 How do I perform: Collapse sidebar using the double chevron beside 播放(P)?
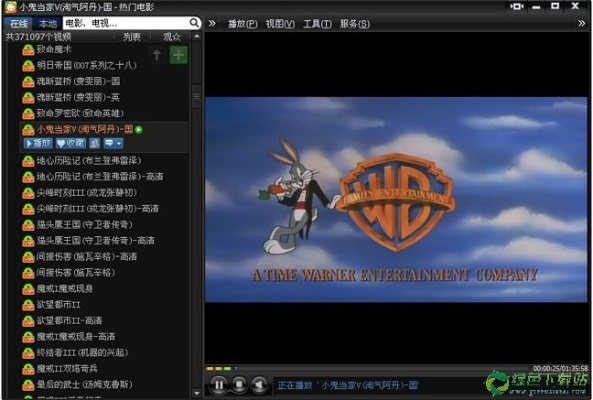(212, 23)
